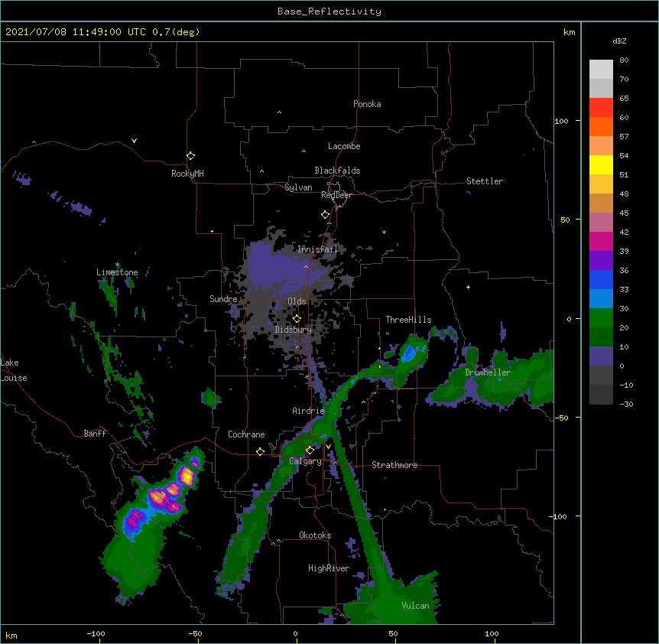The width and height of the screenshot is (659, 644).
Task: Select the royal blue swatch in the dBZ legend
Action: click(601, 279)
